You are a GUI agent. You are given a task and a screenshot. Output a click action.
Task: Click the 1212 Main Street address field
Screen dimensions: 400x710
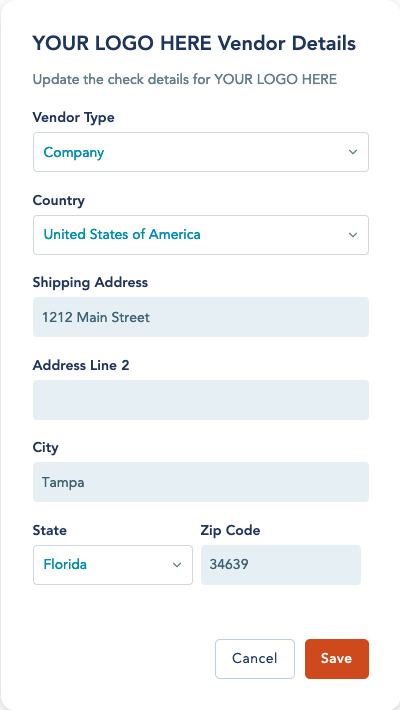click(201, 317)
